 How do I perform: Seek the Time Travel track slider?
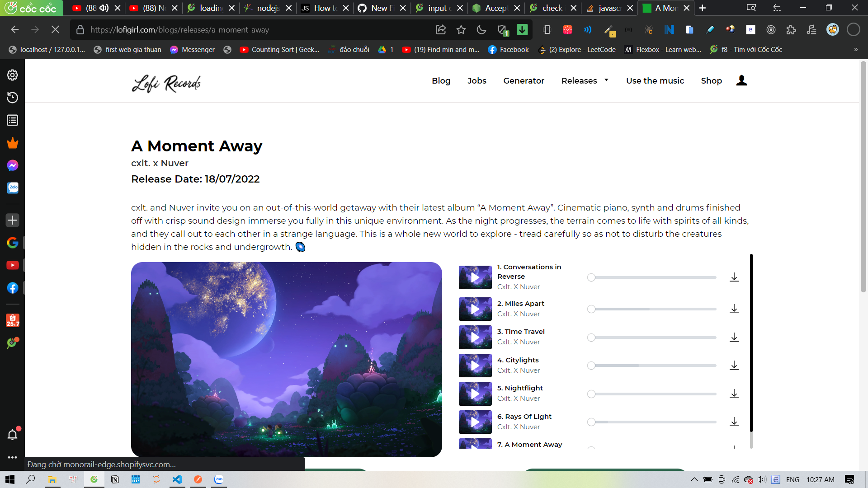click(x=653, y=338)
